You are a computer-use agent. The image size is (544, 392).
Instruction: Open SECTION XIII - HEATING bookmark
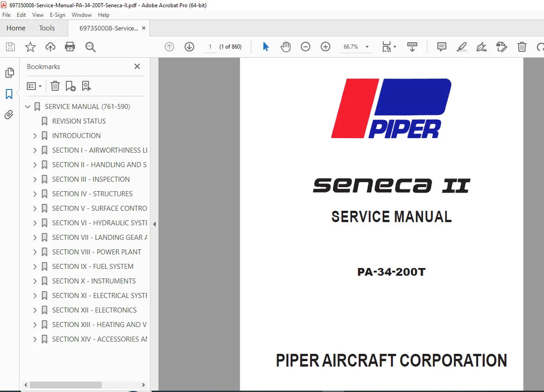click(99, 325)
